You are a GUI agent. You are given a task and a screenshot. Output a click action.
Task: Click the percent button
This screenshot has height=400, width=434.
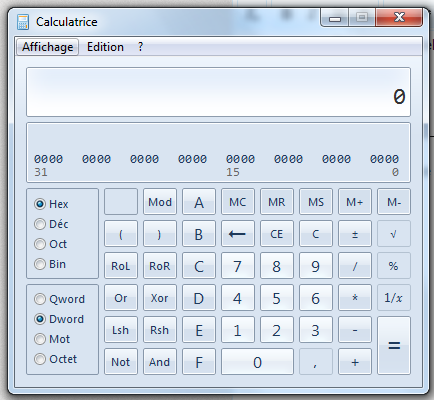click(x=394, y=266)
